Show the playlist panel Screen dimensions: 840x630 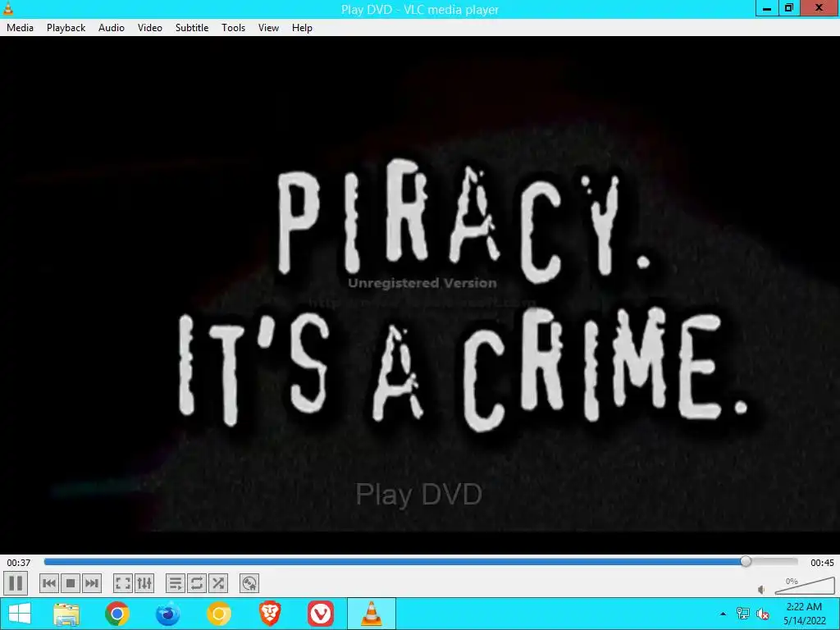(176, 583)
